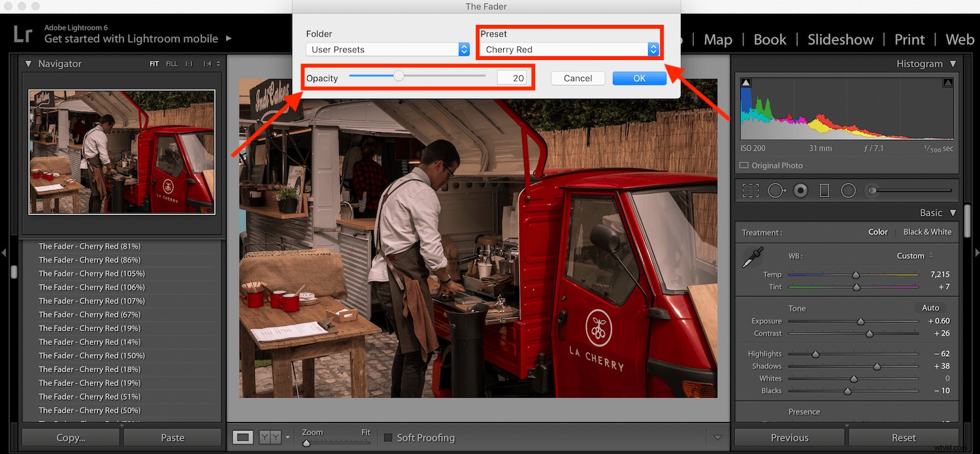This screenshot has width=980, height=454.
Task: Click OK to apply the fade
Action: pos(639,78)
